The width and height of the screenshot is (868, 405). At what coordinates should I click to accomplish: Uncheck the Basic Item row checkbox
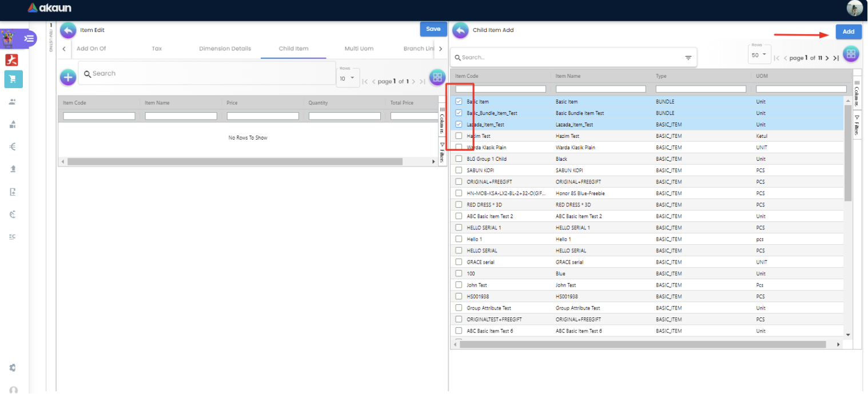click(459, 101)
